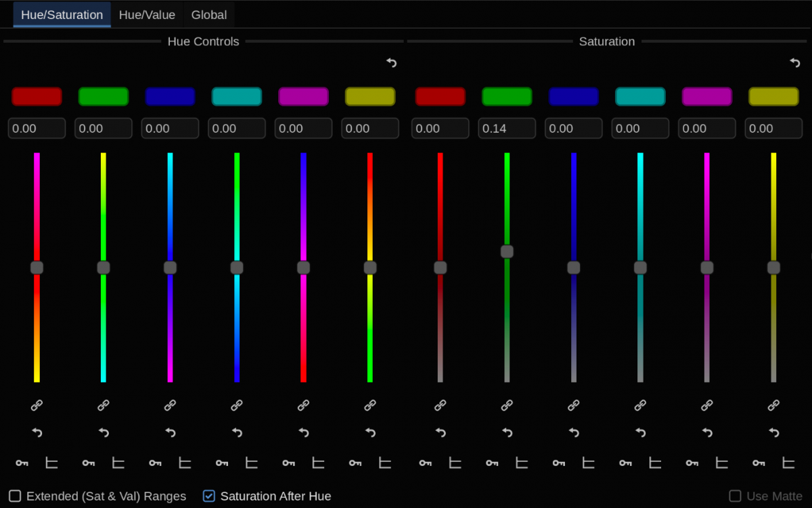Click the link icon under cyan saturation slider
This screenshot has width=812, height=508.
pos(640,405)
